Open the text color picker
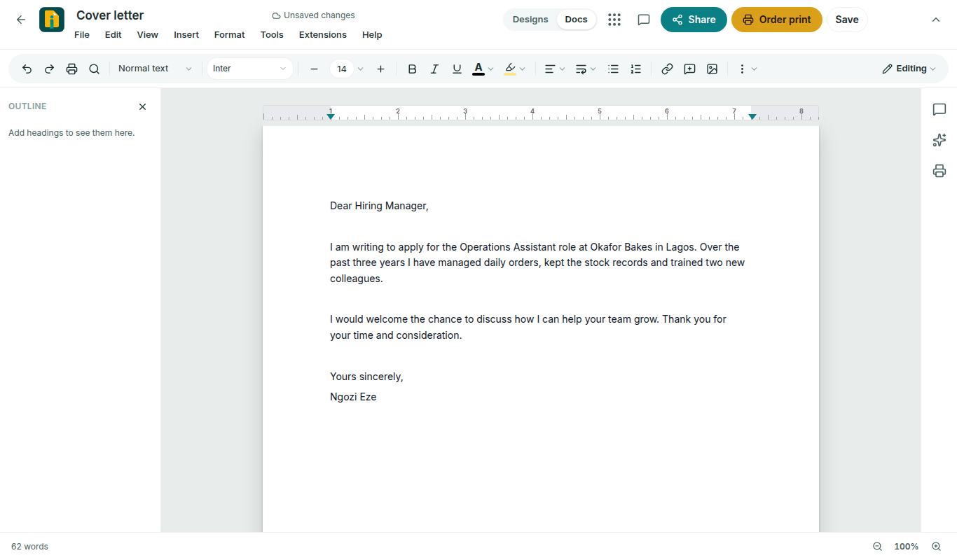This screenshot has width=957, height=560. (483, 69)
